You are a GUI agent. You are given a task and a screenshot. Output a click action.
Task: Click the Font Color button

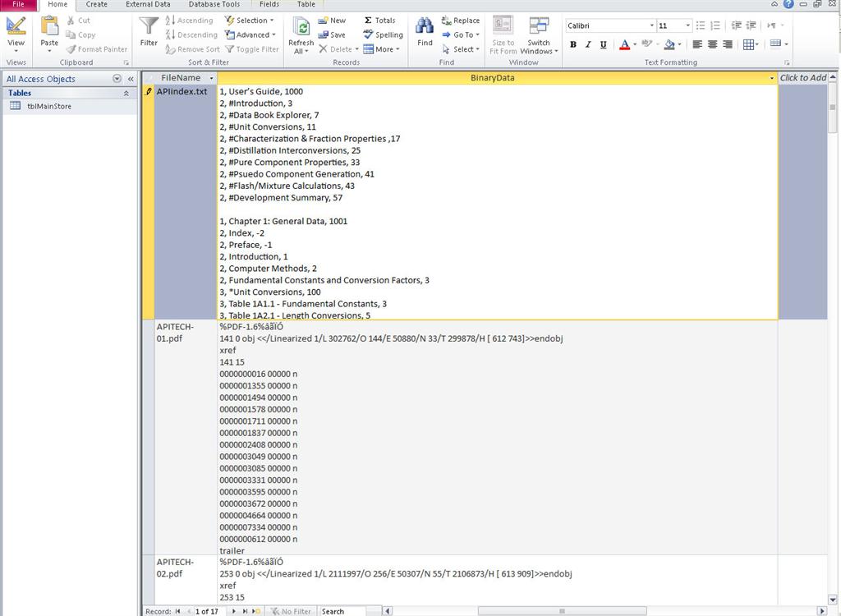(624, 44)
